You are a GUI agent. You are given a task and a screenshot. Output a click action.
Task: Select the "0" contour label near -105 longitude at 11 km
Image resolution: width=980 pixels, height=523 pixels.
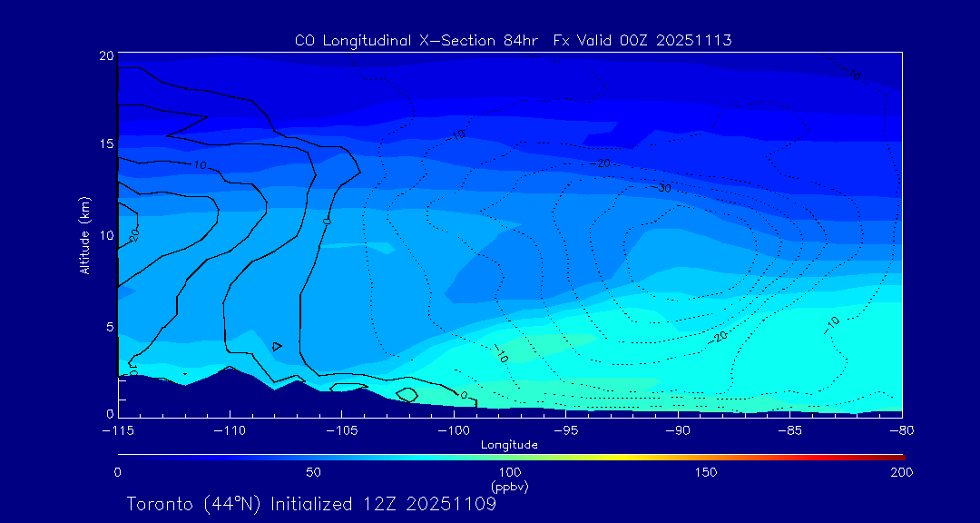point(327,222)
